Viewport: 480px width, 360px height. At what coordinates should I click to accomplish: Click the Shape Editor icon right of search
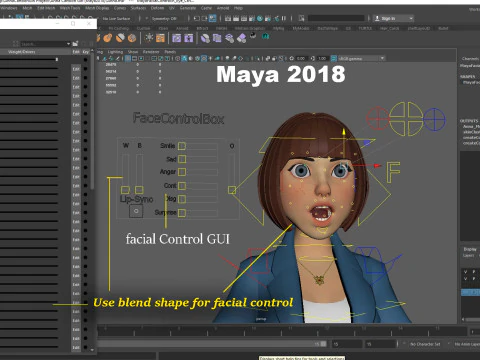point(75,43)
